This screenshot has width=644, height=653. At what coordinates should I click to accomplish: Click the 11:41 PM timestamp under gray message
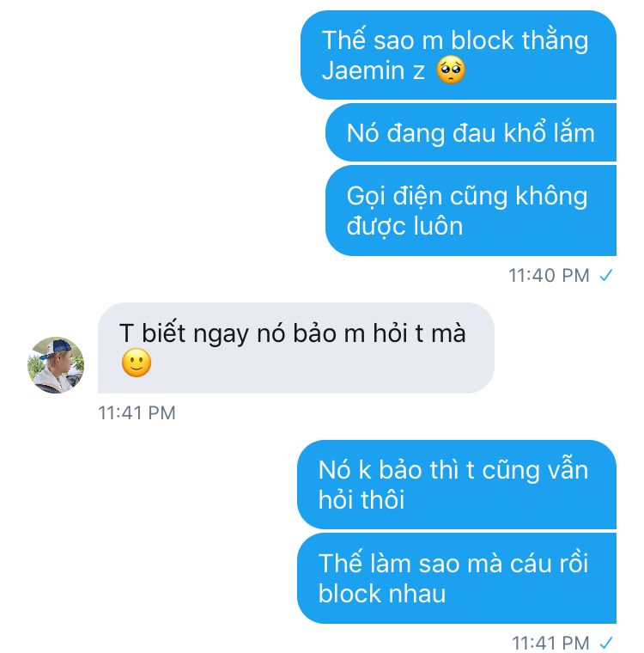pos(137,412)
